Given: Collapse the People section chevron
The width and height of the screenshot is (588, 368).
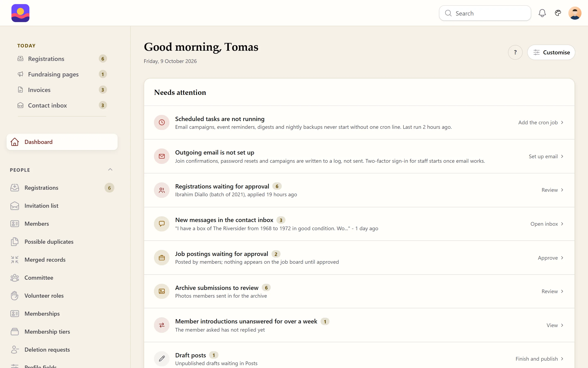Looking at the screenshot, I should click(110, 170).
